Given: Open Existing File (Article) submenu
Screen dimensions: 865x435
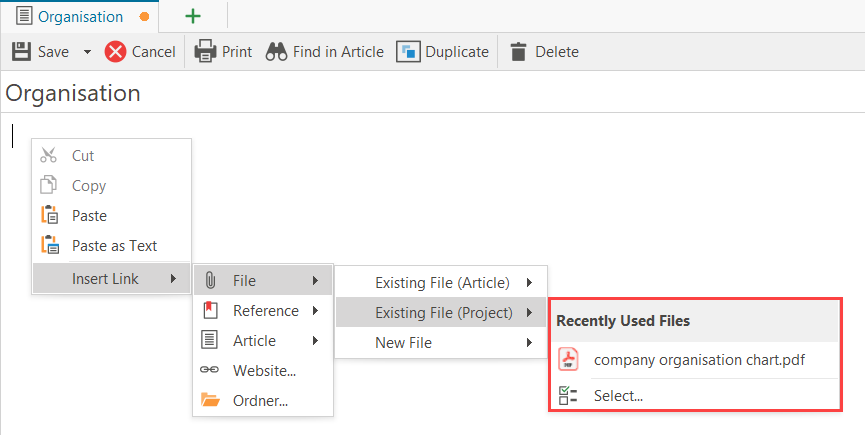Looking at the screenshot, I should point(442,283).
